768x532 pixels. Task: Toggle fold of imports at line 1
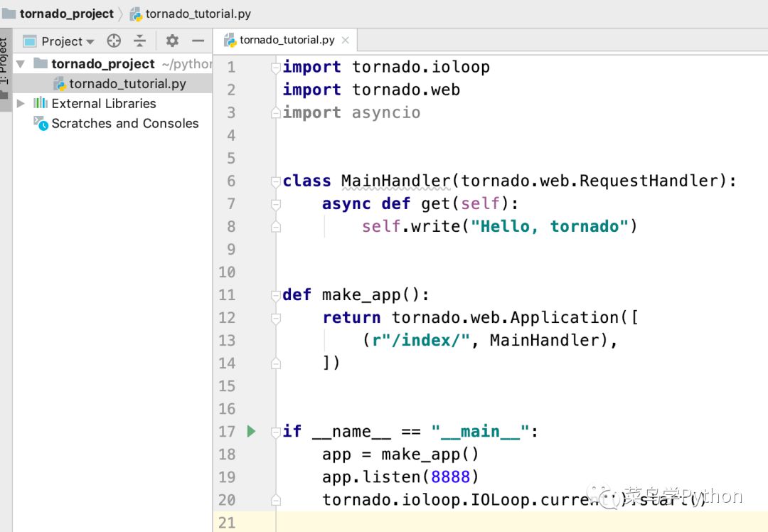276,68
